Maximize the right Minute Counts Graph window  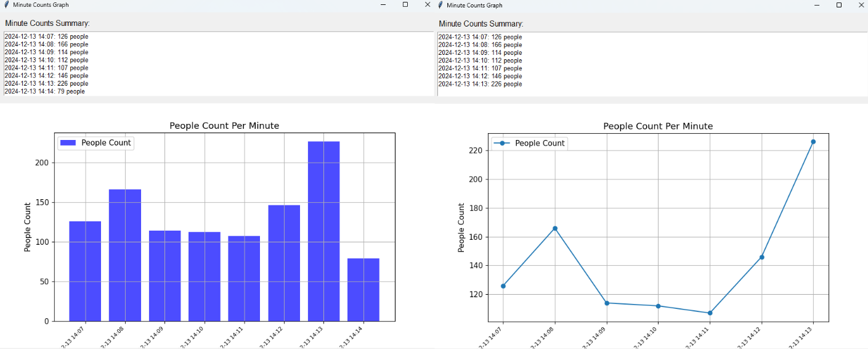(839, 5)
